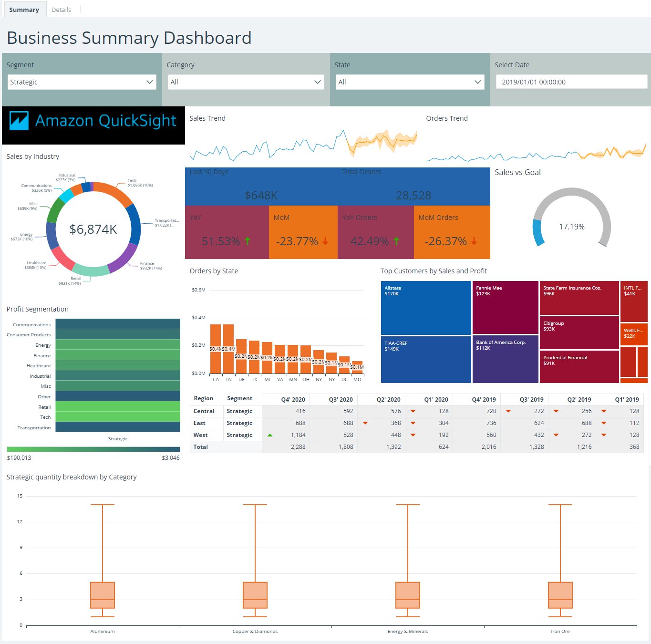Click the Select Date input field

coord(571,82)
